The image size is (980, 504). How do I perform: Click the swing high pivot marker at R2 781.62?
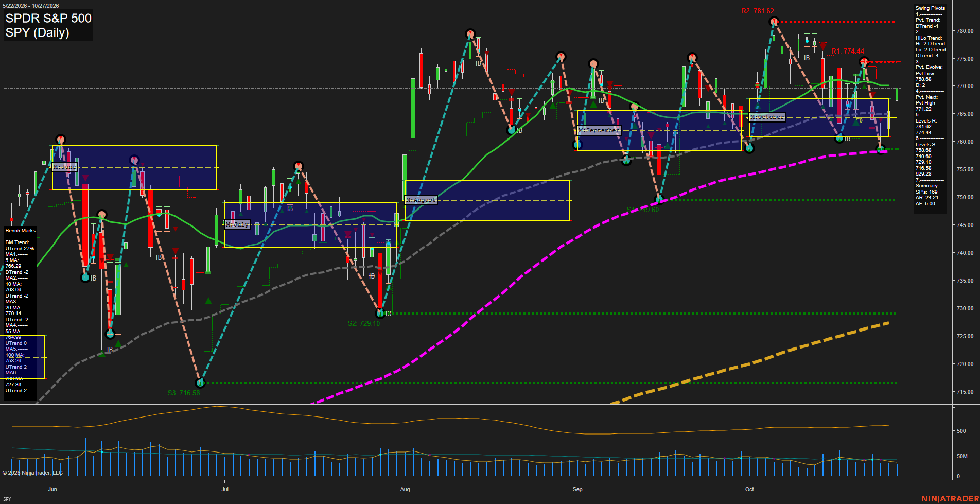point(774,22)
